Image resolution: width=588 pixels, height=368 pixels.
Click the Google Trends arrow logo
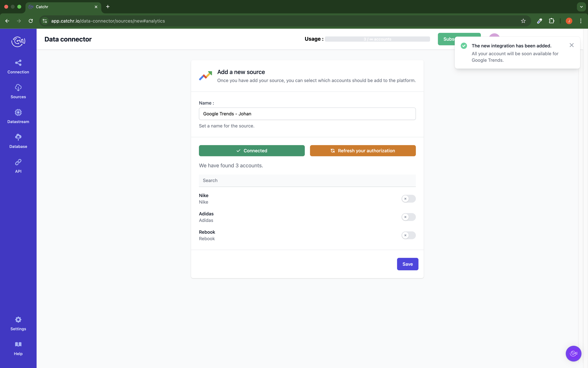tap(205, 76)
